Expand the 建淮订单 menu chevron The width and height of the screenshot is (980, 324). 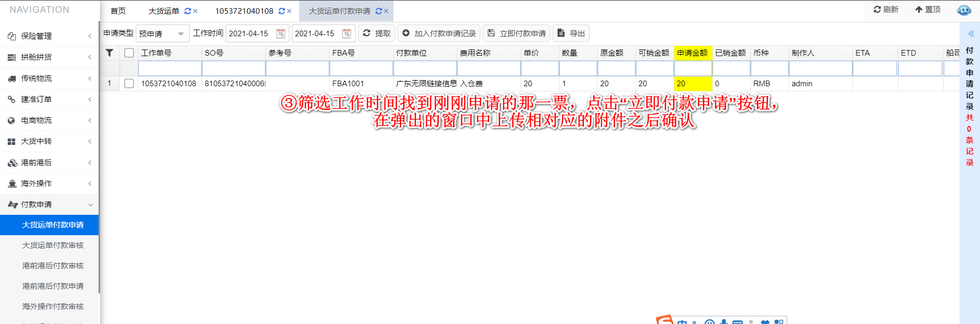click(x=90, y=99)
